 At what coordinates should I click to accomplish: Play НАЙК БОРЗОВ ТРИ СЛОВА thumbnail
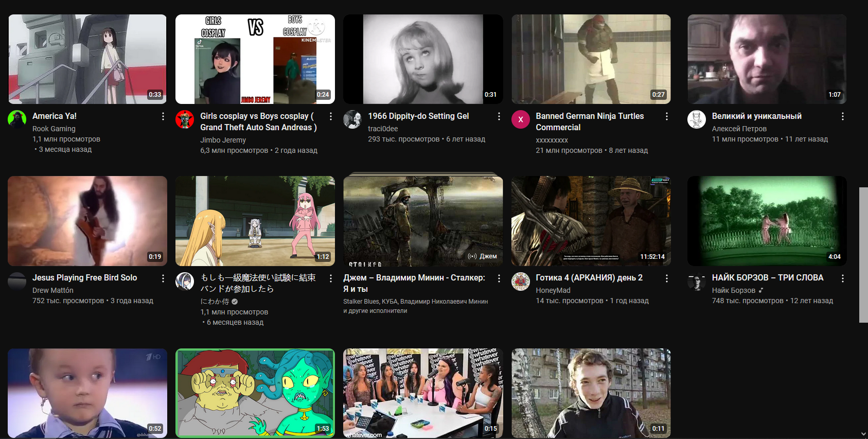pos(767,221)
